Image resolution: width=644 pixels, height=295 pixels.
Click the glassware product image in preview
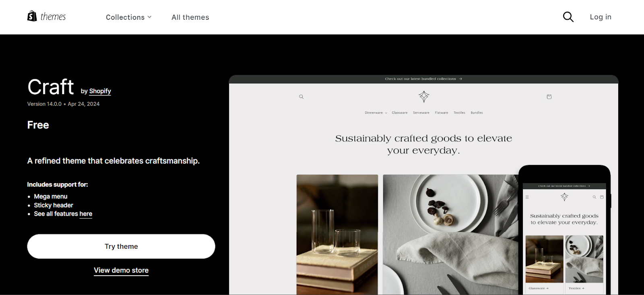tap(337, 235)
